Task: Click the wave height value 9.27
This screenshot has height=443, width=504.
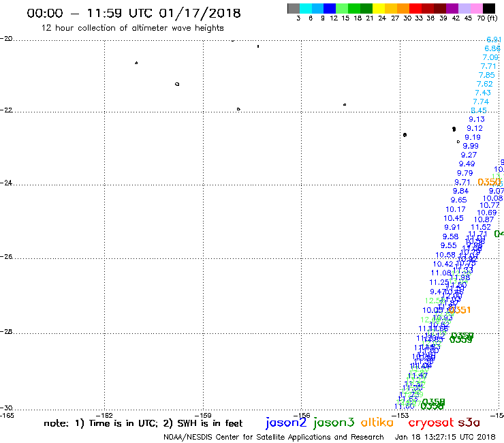Action: pos(469,155)
